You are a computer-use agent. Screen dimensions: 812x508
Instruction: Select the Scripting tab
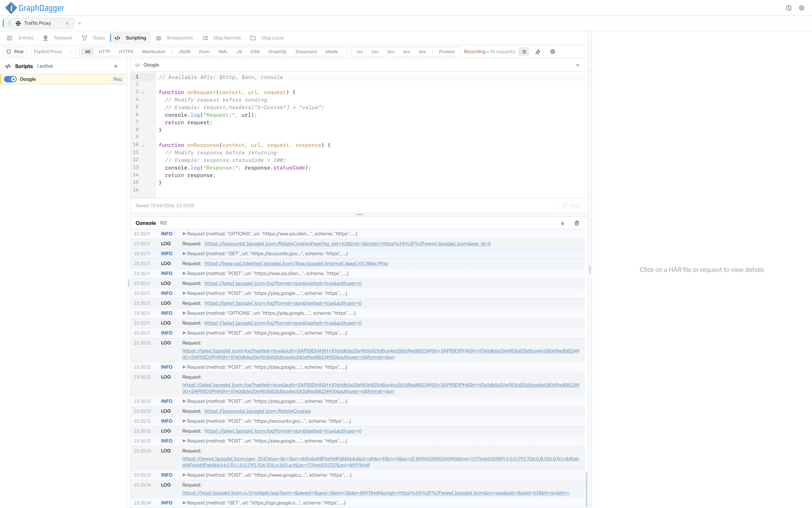130,38
